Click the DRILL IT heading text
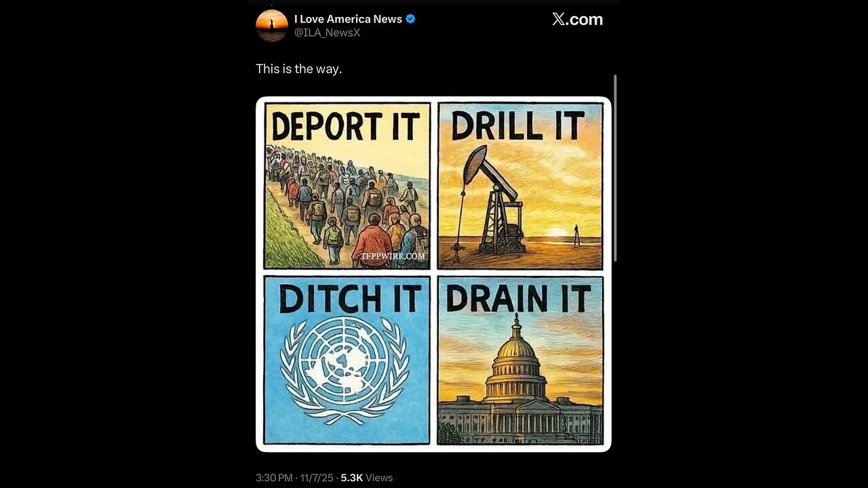This screenshot has width=868, height=488. point(518,125)
